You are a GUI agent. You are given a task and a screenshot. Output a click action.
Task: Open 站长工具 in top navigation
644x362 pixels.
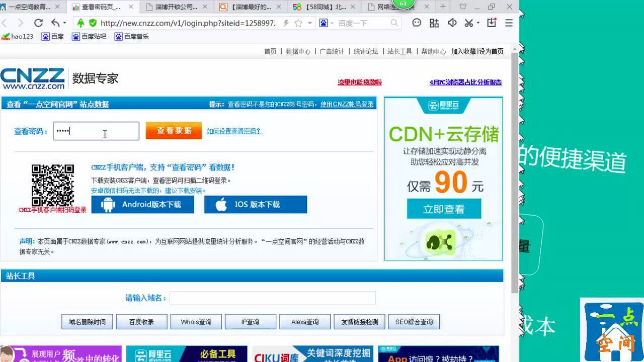pyautogui.click(x=399, y=51)
